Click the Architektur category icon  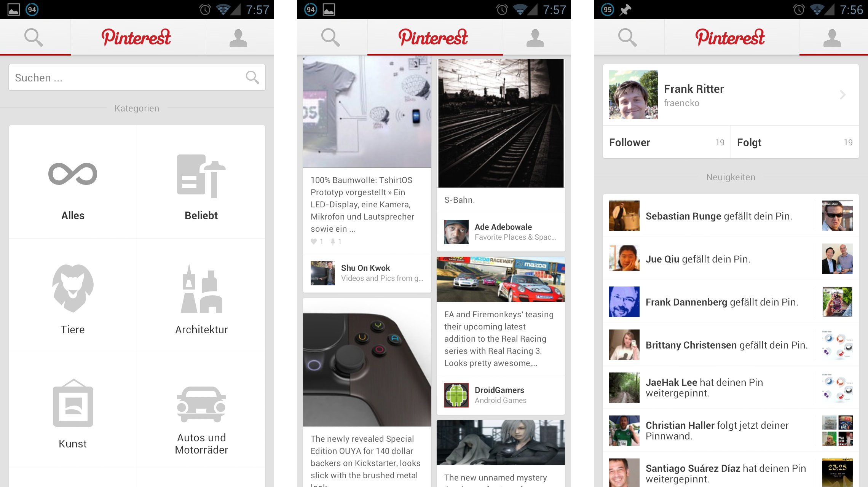tap(201, 292)
